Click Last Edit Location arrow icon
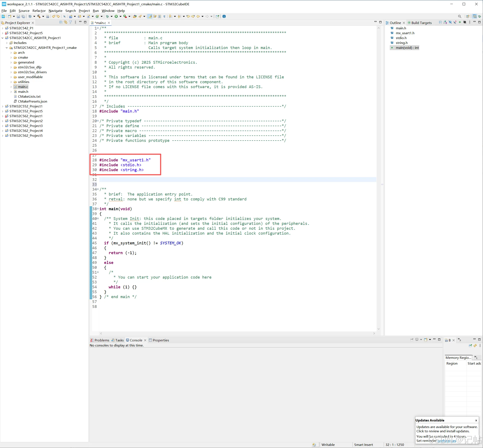This screenshot has height=448, width=483. (x=188, y=17)
